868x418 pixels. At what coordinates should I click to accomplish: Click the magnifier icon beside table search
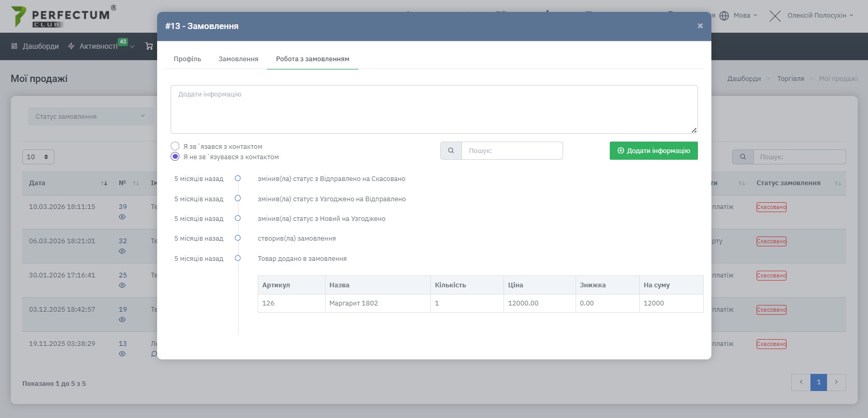(x=743, y=157)
